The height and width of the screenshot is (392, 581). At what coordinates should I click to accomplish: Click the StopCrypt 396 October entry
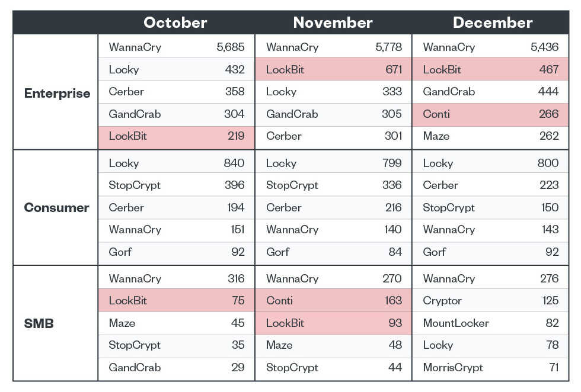(x=176, y=185)
